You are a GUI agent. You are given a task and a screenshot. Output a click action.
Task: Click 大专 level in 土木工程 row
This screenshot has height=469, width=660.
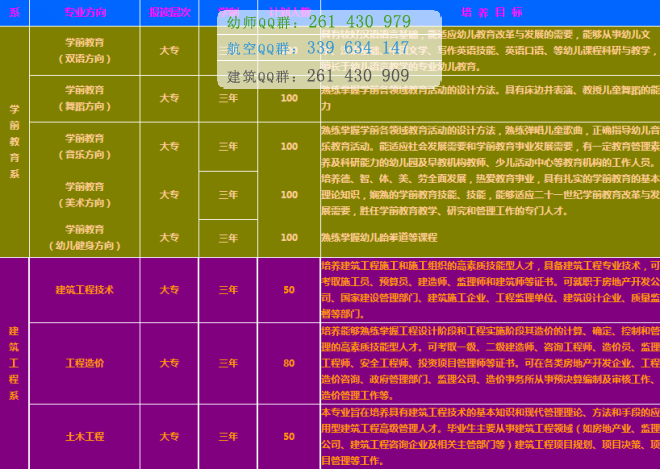pos(169,436)
